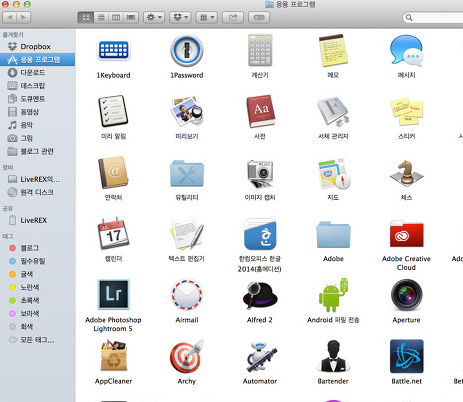Image resolution: width=463 pixels, height=402 pixels.
Task: Select the Alfred 2 app icon
Action: click(260, 295)
